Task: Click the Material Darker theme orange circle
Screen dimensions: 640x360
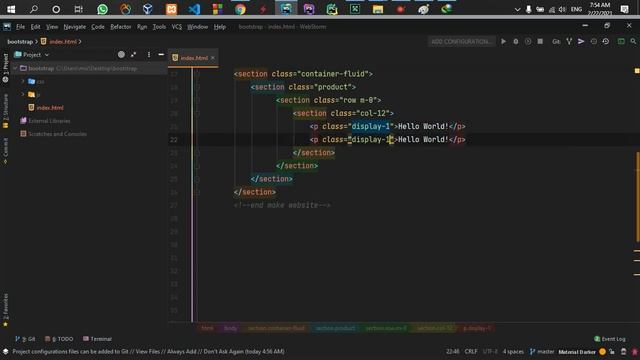Action: tap(602, 351)
